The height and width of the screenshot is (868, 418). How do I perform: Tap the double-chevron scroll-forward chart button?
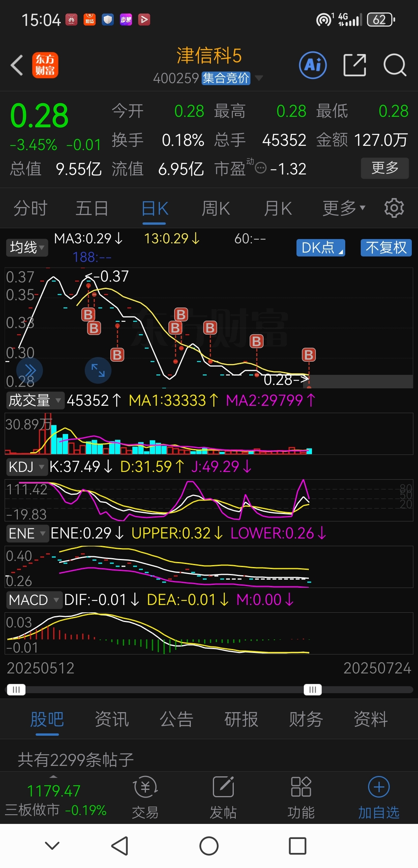tap(30, 370)
